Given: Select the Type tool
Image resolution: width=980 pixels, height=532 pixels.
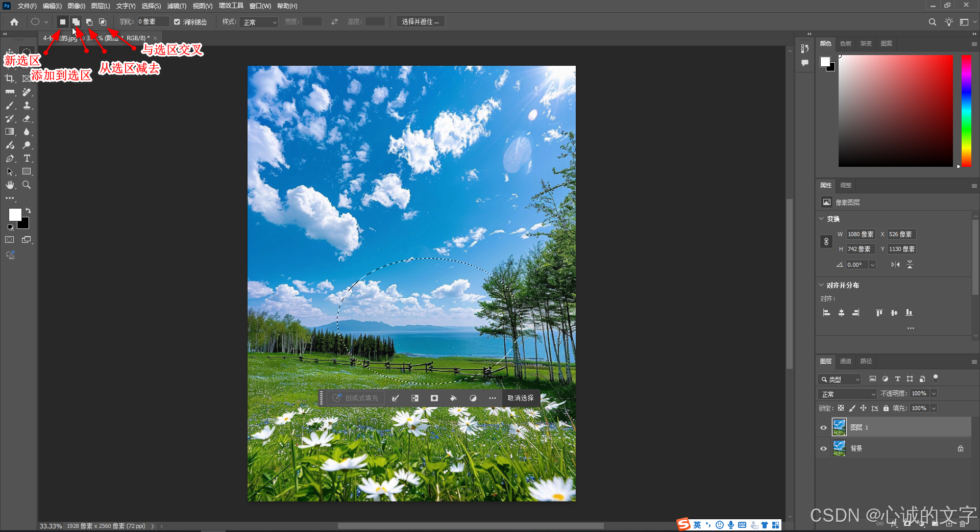Looking at the screenshot, I should (27, 159).
